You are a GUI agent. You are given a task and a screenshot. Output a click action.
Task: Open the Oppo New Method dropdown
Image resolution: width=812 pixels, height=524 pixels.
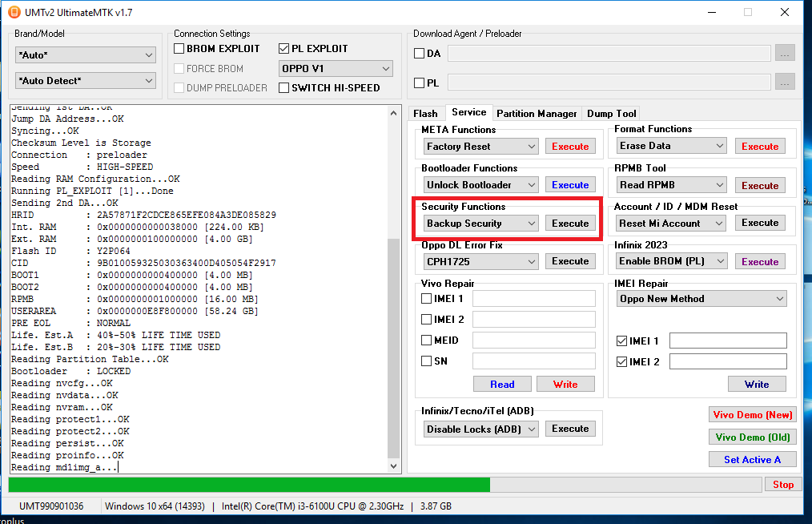[x=701, y=299]
